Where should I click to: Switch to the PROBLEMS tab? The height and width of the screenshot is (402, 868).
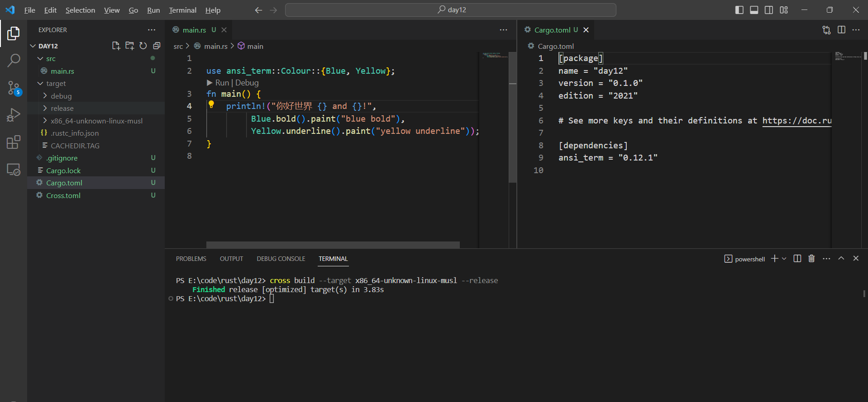click(191, 259)
